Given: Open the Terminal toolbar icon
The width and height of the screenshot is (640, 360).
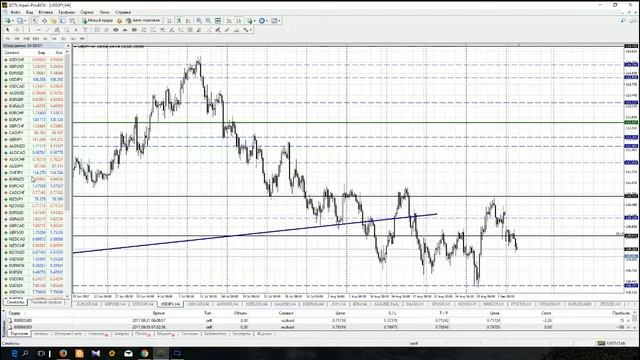Looking at the screenshot, I should pyautogui.click(x=62, y=20).
